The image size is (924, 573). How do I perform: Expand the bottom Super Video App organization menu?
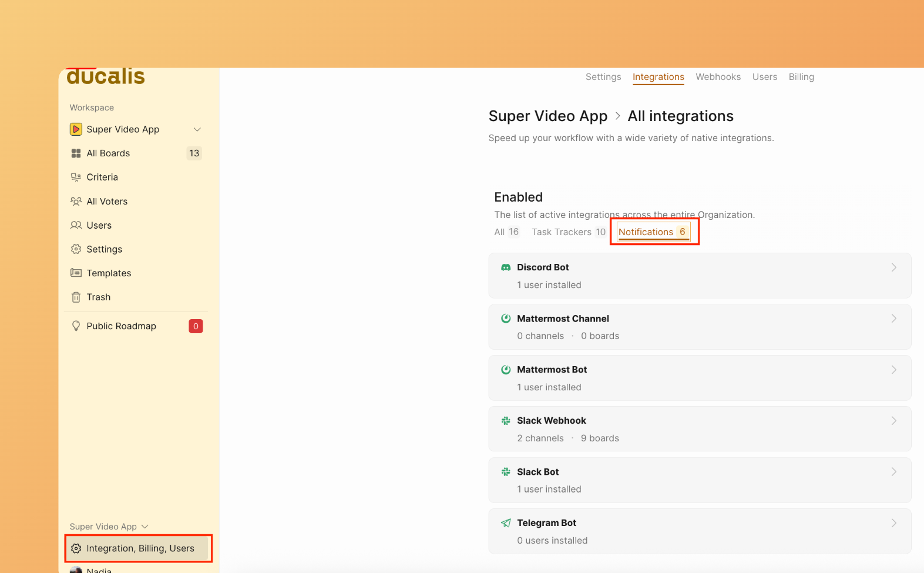point(145,527)
